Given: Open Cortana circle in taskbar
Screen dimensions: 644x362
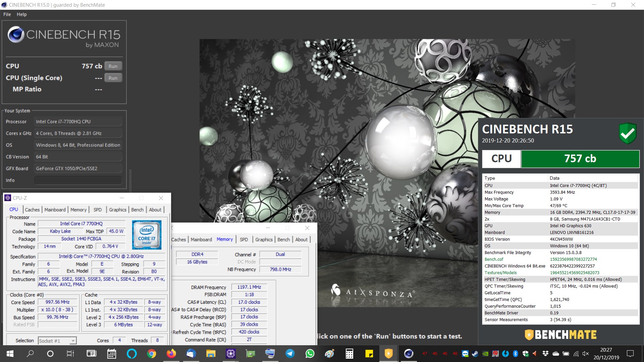Looking at the screenshot, I should pyautogui.click(x=50, y=354).
